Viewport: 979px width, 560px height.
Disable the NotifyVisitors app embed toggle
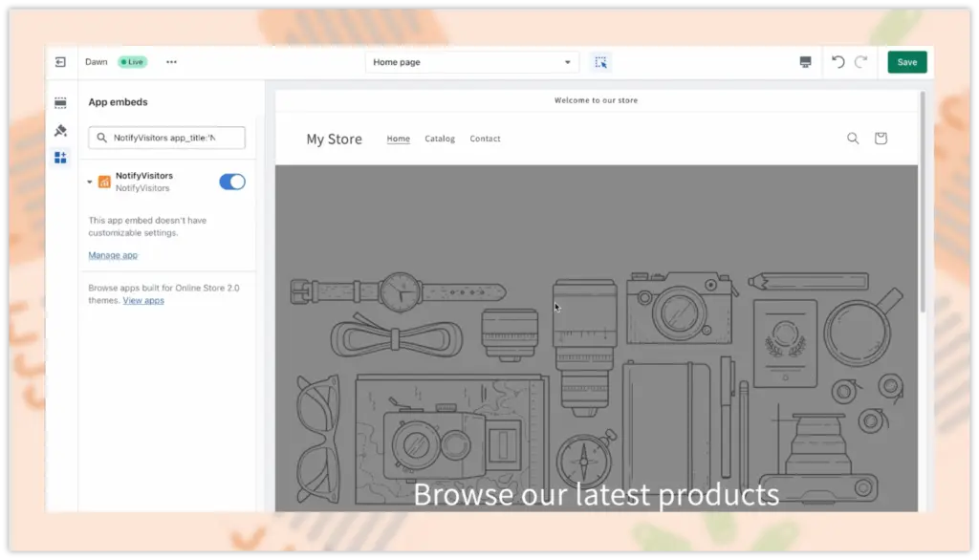tap(232, 182)
